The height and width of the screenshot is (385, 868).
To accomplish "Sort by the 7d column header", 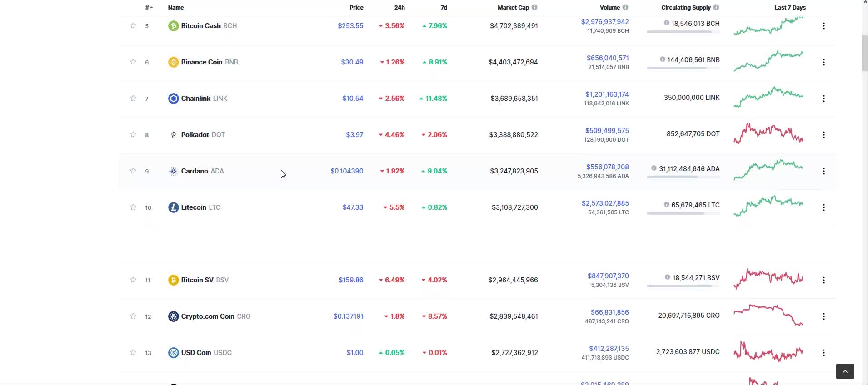I will point(444,7).
